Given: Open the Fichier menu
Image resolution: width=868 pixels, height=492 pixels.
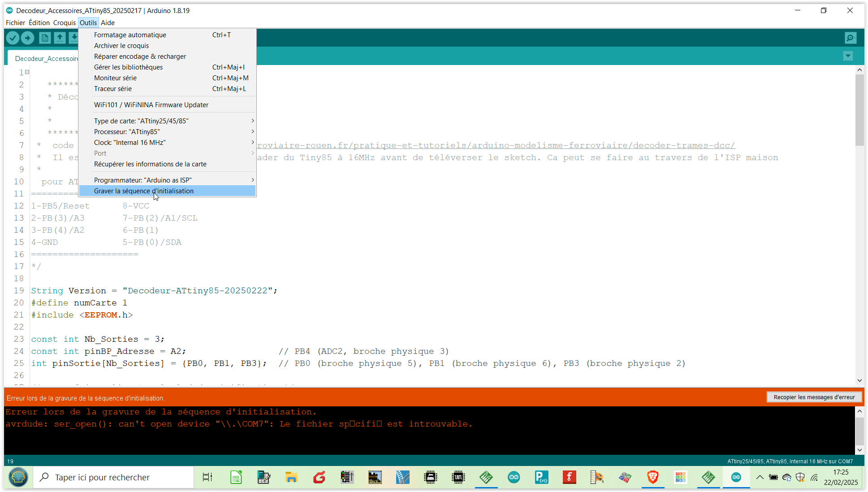Looking at the screenshot, I should [15, 22].
